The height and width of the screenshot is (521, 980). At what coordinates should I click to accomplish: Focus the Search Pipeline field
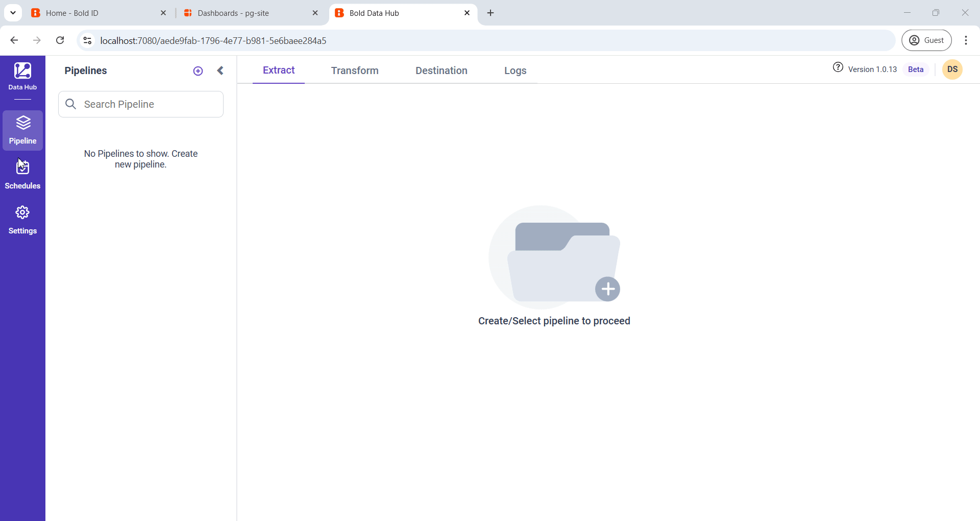(x=141, y=104)
